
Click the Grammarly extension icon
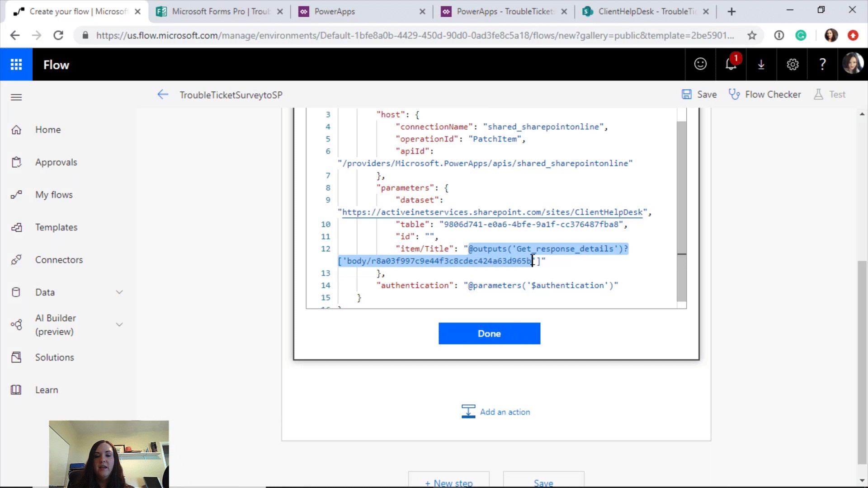(x=801, y=35)
